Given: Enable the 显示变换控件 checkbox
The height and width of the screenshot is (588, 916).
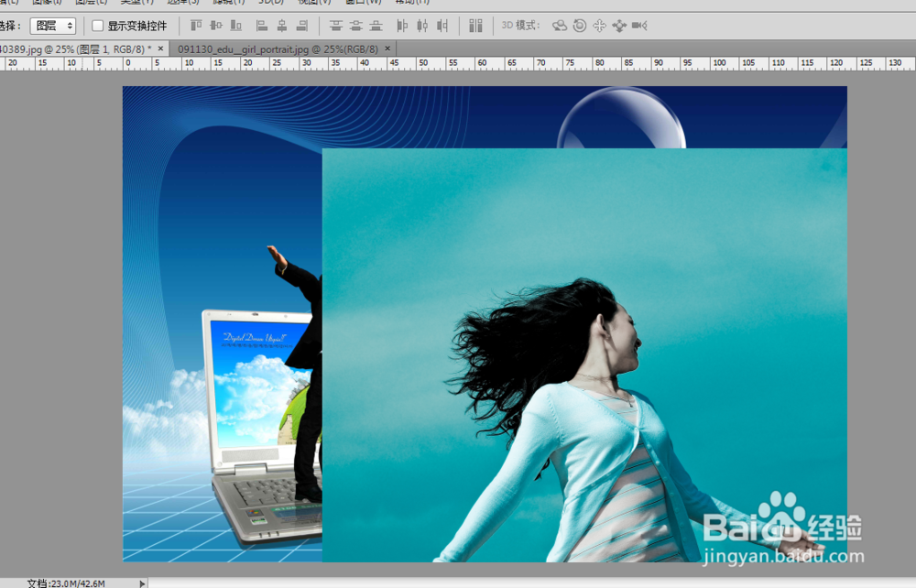Looking at the screenshot, I should tap(98, 26).
